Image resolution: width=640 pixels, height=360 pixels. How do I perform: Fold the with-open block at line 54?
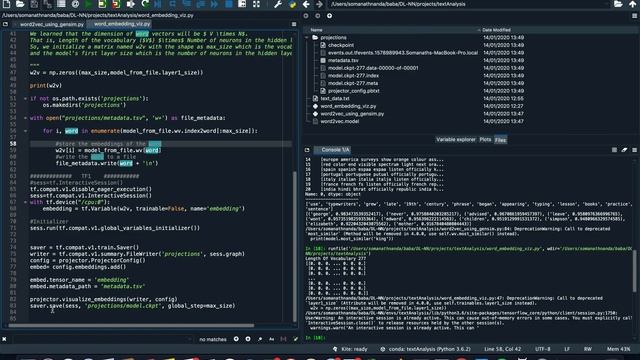pos(25,118)
